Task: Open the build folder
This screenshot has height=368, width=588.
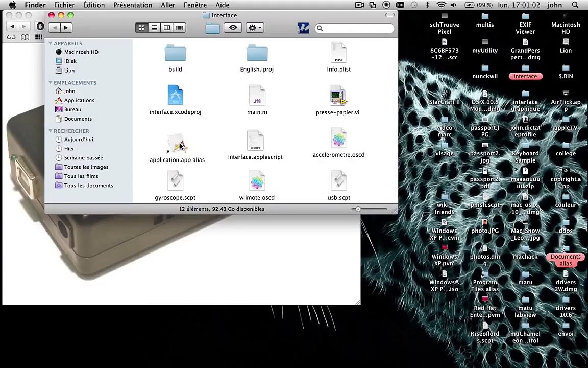Action: (x=175, y=53)
